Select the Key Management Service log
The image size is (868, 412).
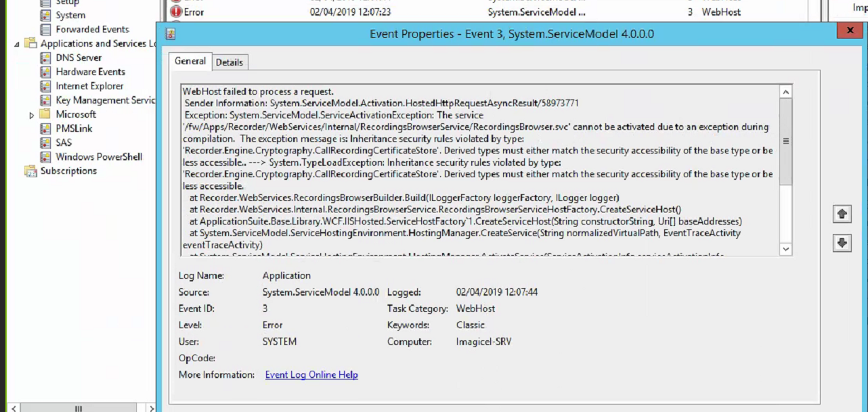pyautogui.click(x=105, y=100)
